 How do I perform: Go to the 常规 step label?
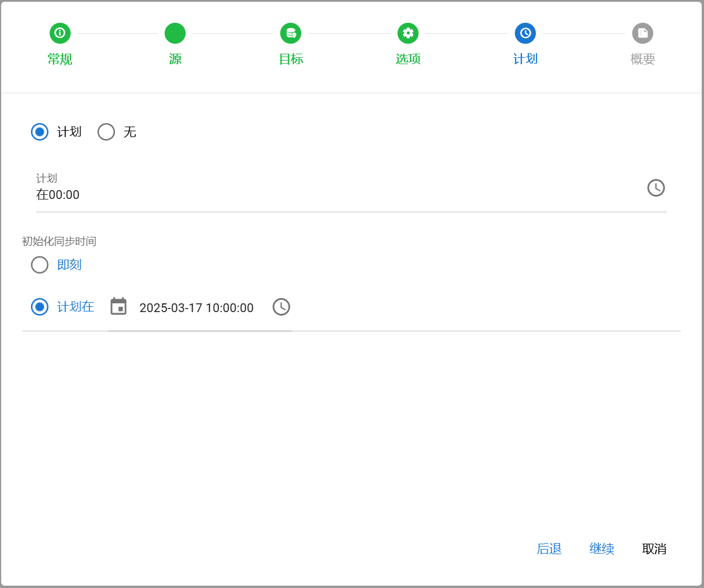tap(60, 59)
